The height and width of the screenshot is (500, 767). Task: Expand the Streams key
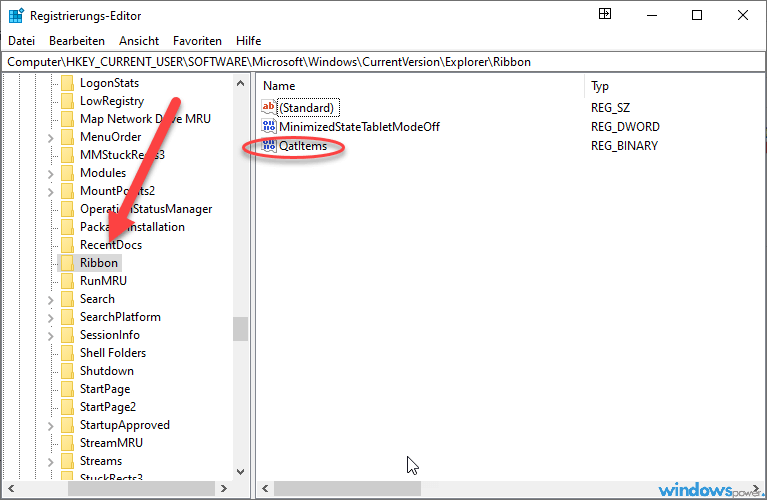coord(50,461)
